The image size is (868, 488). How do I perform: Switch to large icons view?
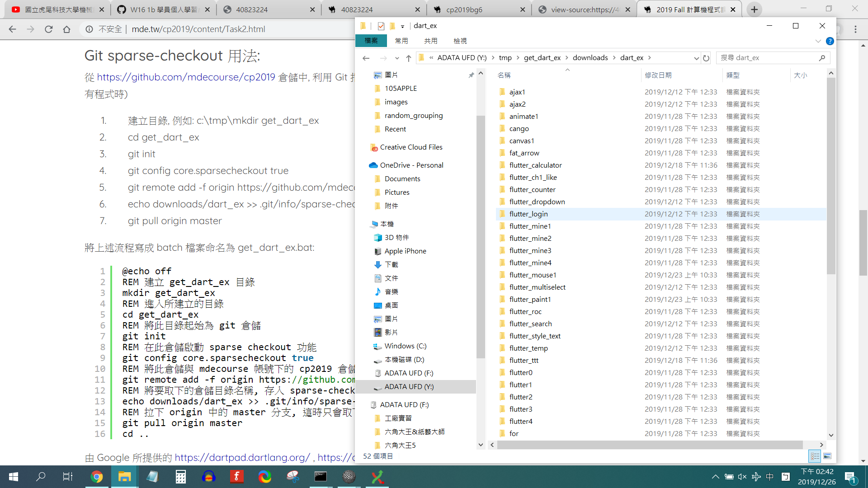827,456
